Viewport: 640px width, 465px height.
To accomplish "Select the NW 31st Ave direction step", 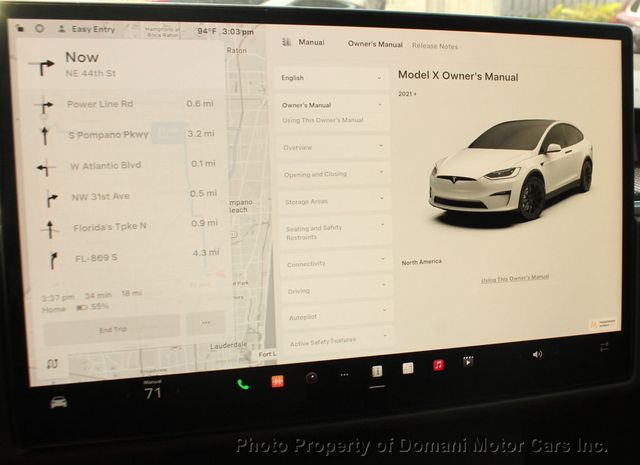I will 130,196.
